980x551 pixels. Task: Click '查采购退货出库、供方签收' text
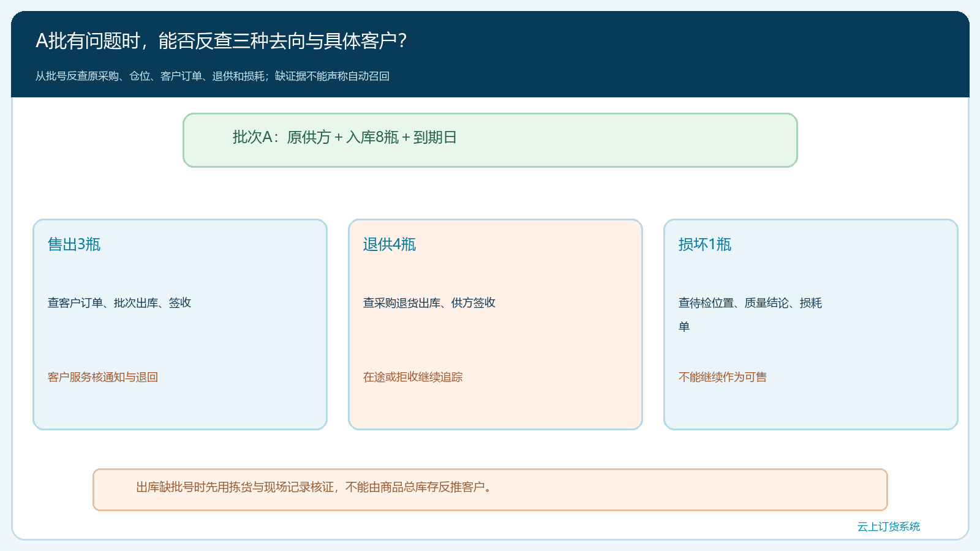point(429,302)
